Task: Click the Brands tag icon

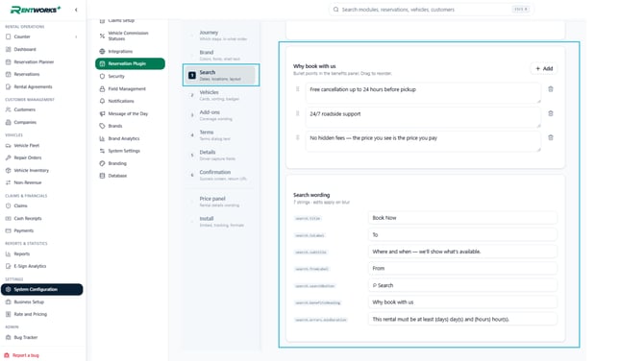Action: pyautogui.click(x=102, y=126)
